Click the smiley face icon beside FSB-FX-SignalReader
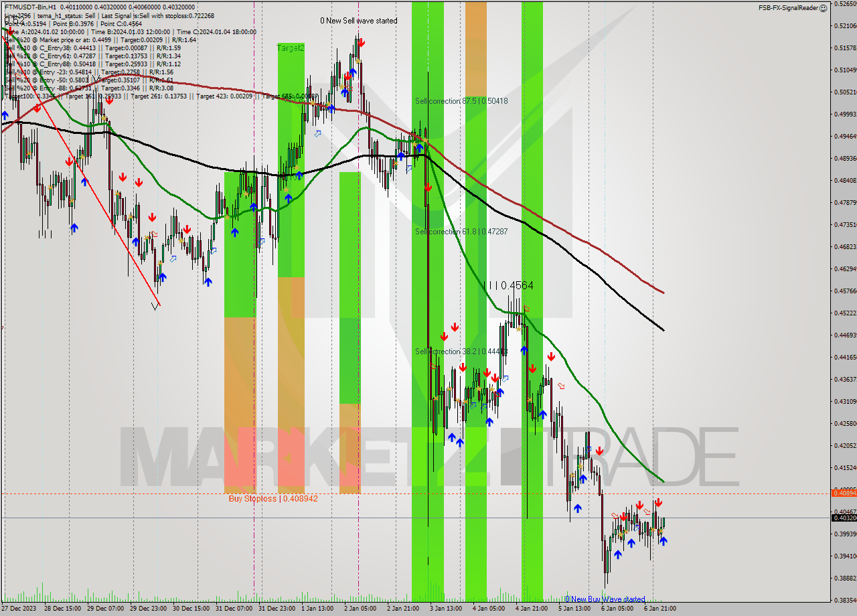Image resolution: width=857 pixels, height=616 pixels. [823, 8]
